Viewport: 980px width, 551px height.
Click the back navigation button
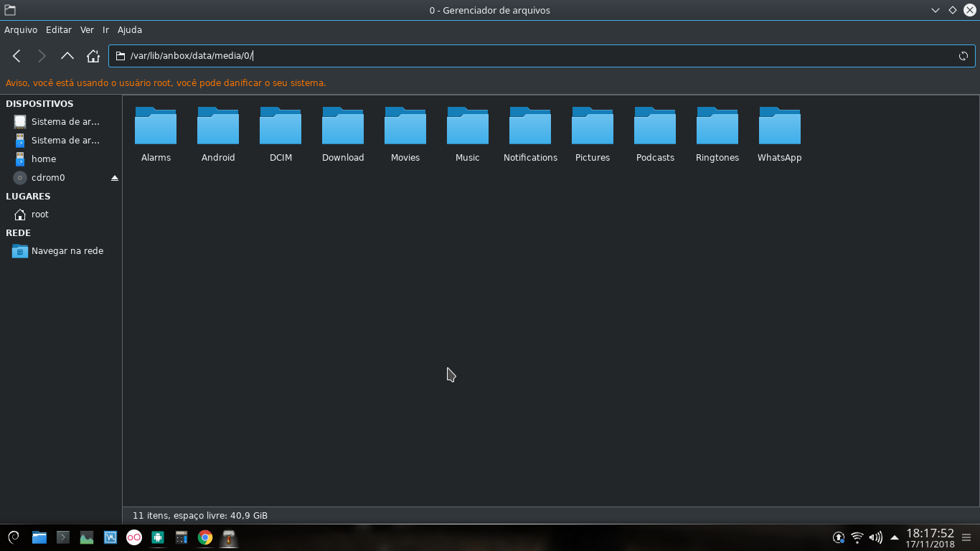tap(16, 55)
